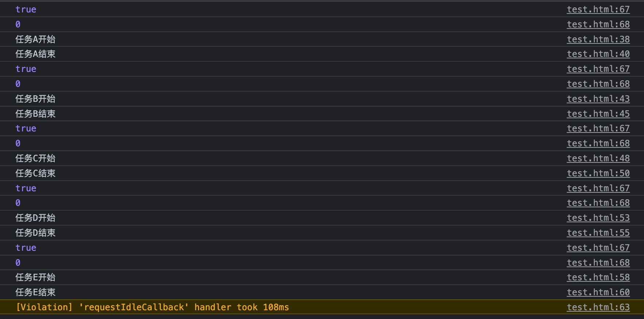Jump to source at test.html:53
Image resolution: width=644 pixels, height=319 pixels.
pyautogui.click(x=598, y=218)
